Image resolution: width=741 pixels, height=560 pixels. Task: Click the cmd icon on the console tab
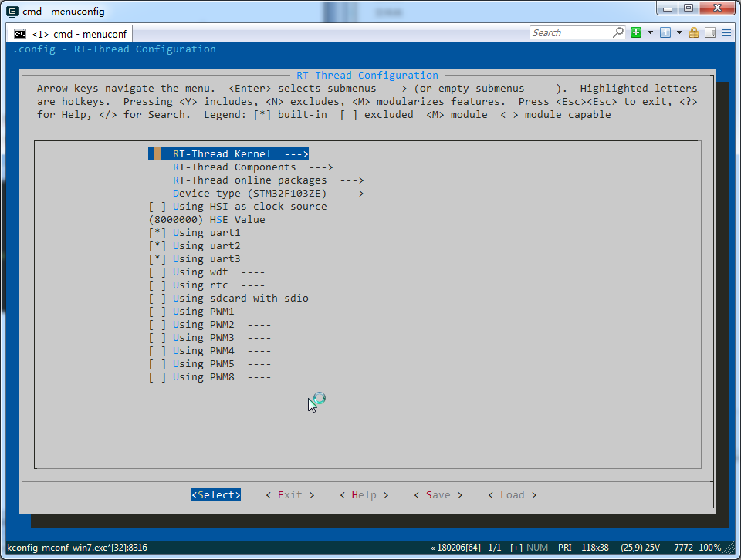click(x=19, y=33)
